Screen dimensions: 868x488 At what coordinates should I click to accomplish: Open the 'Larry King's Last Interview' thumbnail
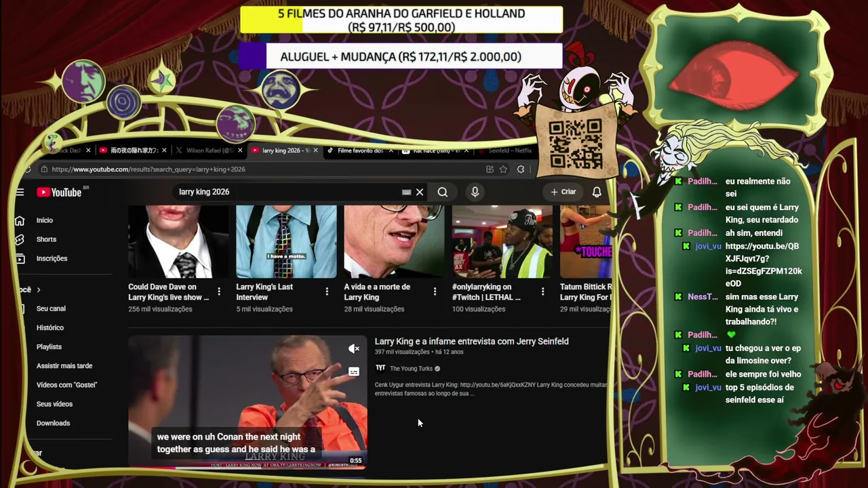[286, 241]
